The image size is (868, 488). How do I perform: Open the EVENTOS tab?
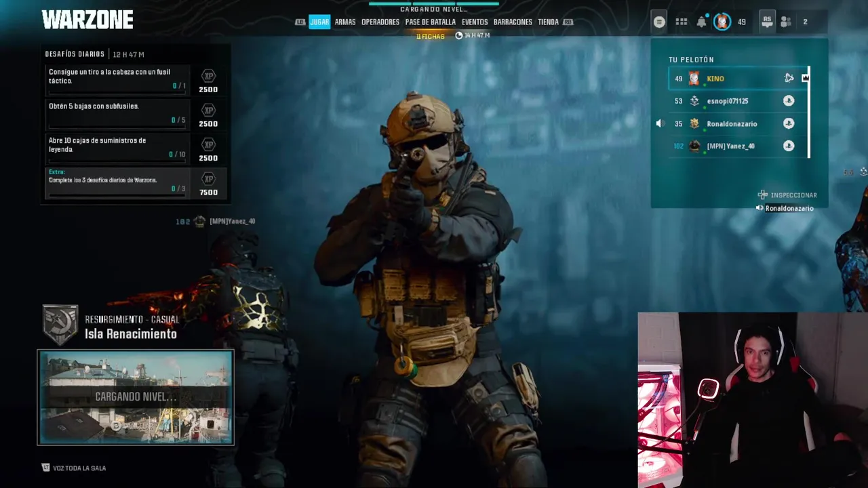[475, 22]
